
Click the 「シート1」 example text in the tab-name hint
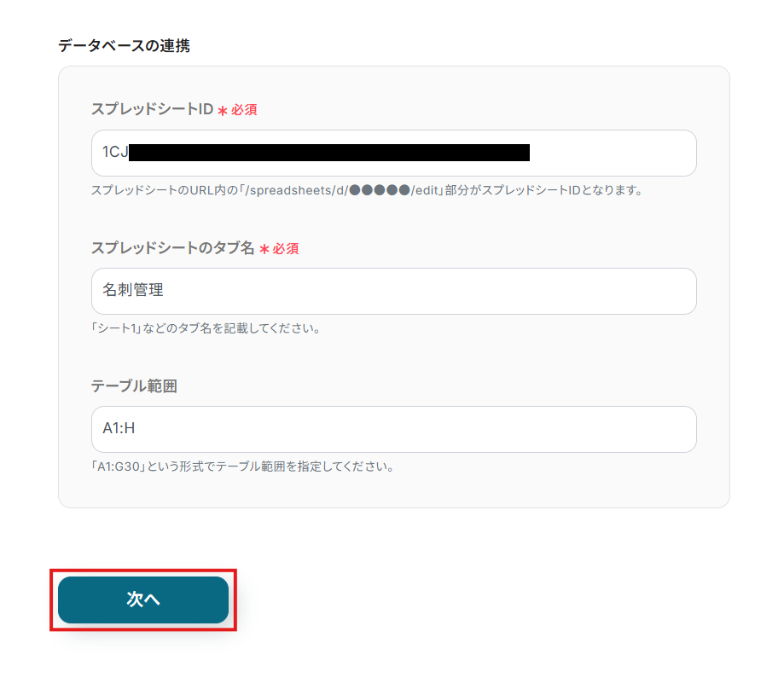point(115,328)
